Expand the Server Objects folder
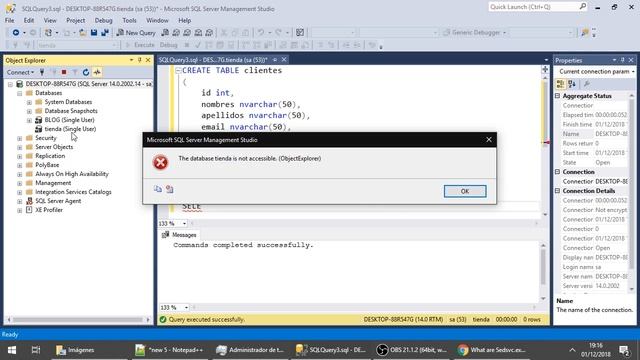 click(20, 147)
